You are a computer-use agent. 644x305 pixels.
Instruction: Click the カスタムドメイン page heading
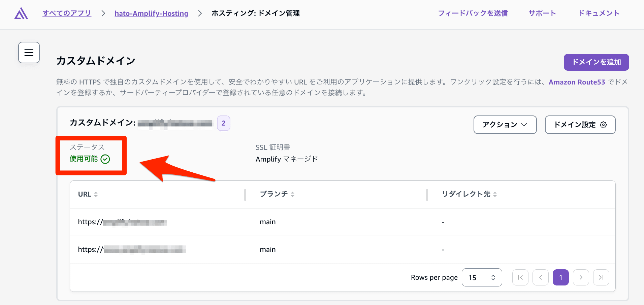click(96, 61)
